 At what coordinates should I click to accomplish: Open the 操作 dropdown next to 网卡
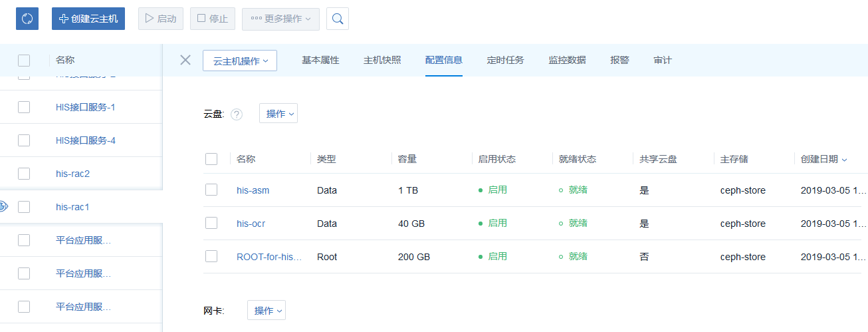point(267,311)
